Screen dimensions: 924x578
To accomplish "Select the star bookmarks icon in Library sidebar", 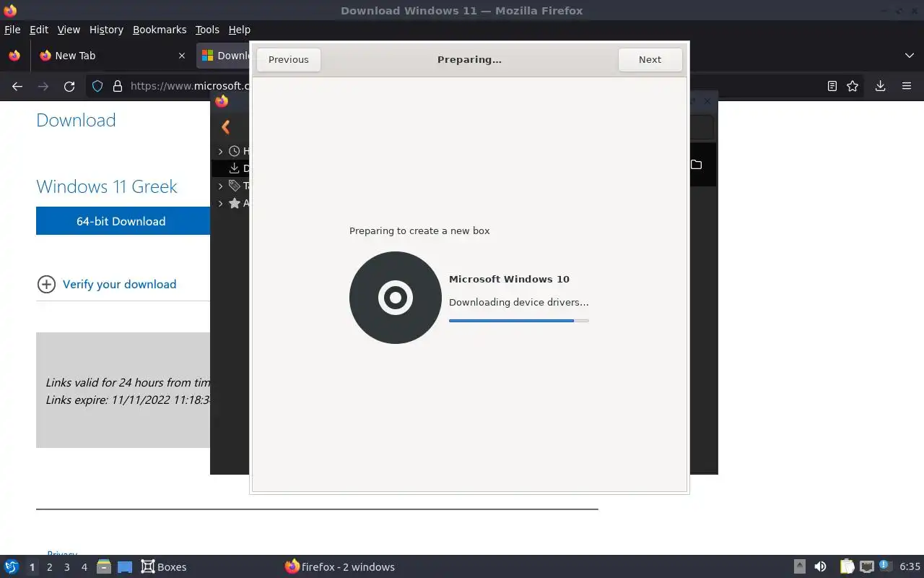I will [234, 203].
